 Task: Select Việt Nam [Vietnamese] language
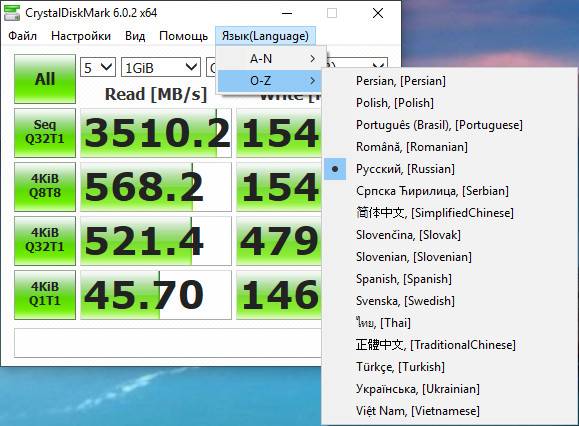click(x=450, y=411)
